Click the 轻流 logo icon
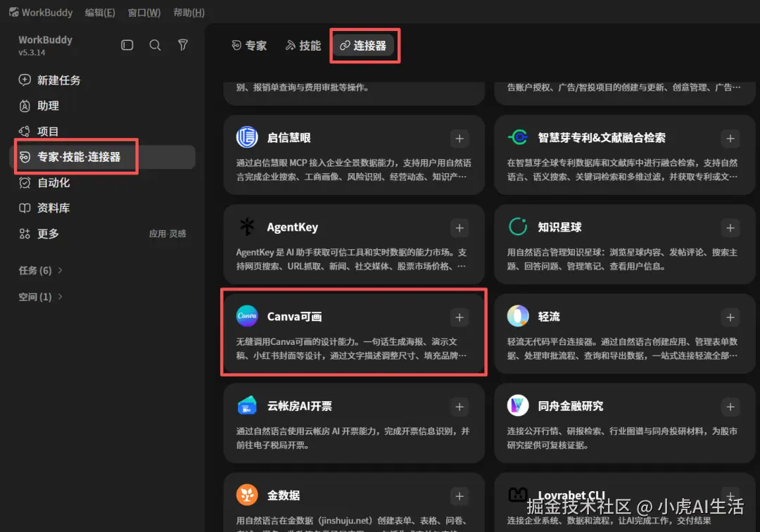This screenshot has width=760, height=532. 518,316
